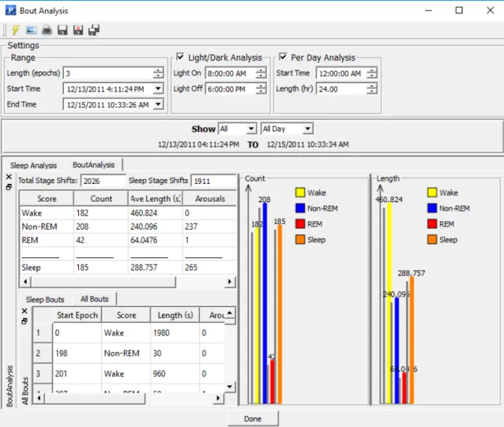Click the Score column header in stats table
504x427 pixels.
pos(46,199)
